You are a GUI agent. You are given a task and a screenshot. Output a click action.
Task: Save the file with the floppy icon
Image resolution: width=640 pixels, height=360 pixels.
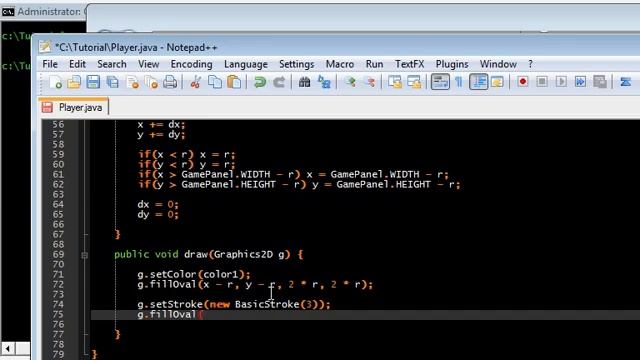[x=93, y=82]
